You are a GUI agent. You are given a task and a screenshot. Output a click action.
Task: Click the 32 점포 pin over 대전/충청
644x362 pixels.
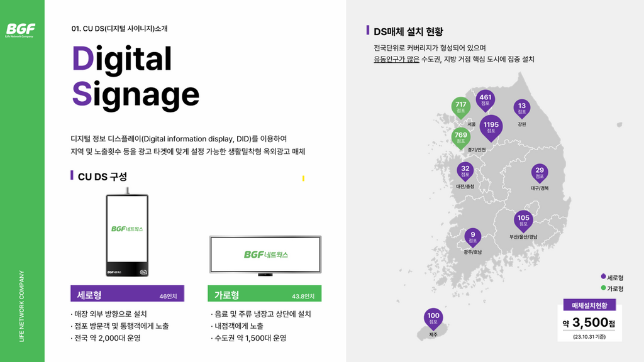465,171
